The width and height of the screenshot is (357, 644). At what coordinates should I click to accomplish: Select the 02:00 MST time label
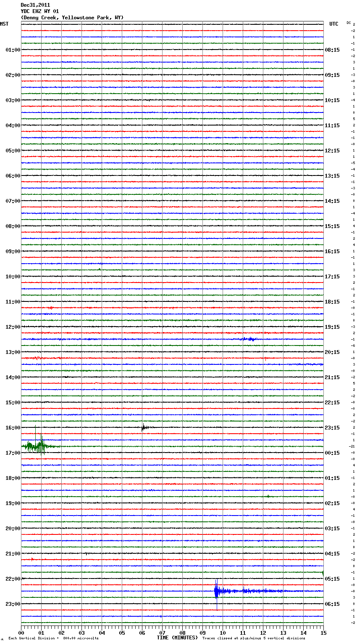click(x=13, y=75)
